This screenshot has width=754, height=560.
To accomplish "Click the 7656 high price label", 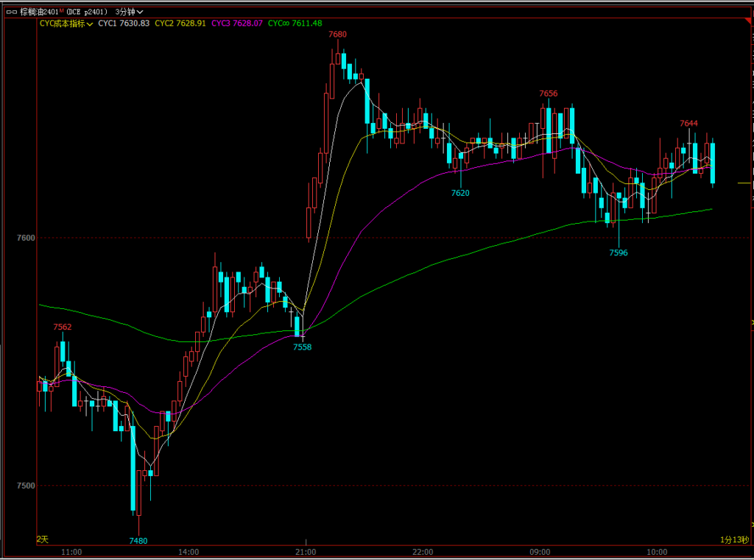I will coord(548,93).
